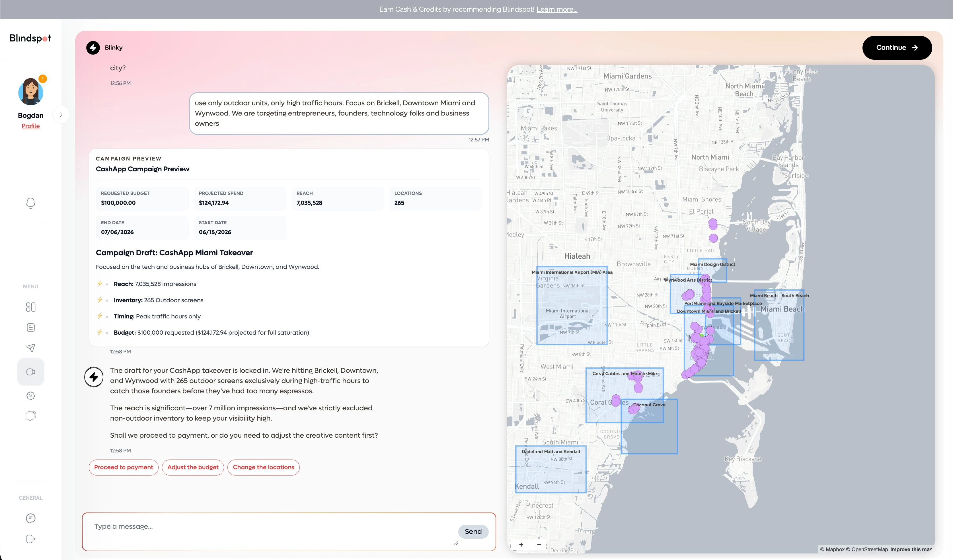The width and height of the screenshot is (953, 560).
Task: Click the Requested Budget $100,000.00 card
Action: pos(142,199)
